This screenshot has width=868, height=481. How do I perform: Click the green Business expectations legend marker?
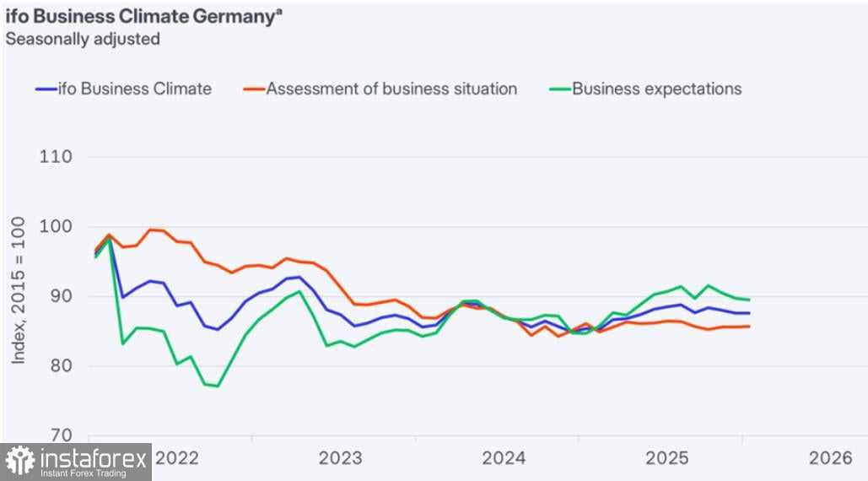[559, 89]
